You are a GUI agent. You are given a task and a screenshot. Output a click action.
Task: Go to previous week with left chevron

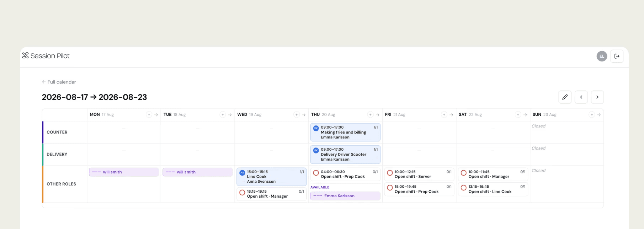tap(581, 97)
